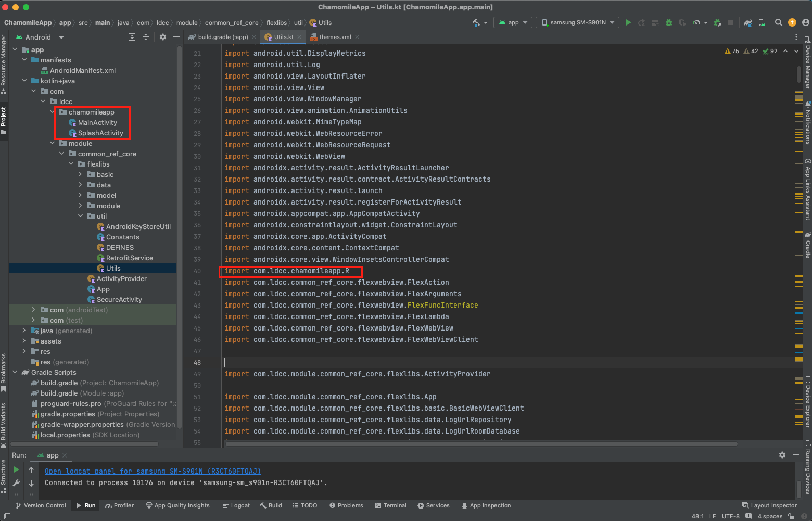The height and width of the screenshot is (521, 812).
Task: Click the Build hammer icon in toolbar
Action: click(476, 22)
